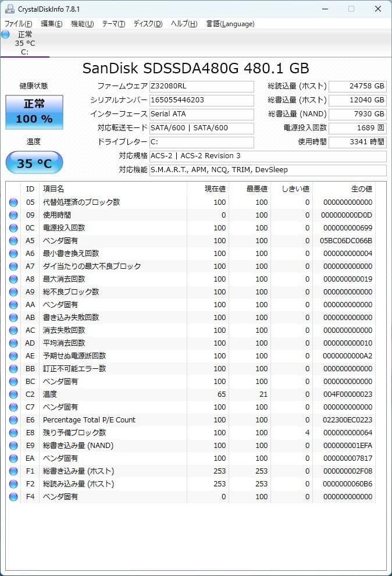The height and width of the screenshot is (576, 392).
Task: Click status orb for attribute BC row
Action: tap(13, 382)
